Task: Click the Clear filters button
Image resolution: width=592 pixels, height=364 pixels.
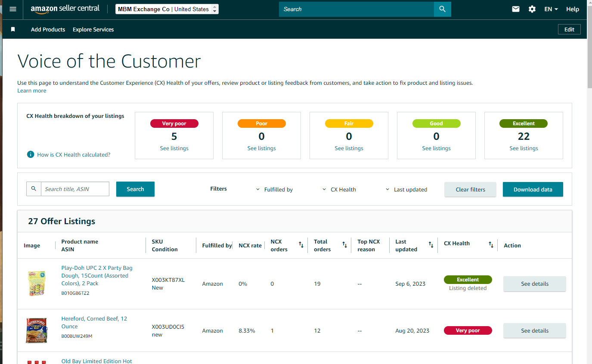Action: point(470,189)
